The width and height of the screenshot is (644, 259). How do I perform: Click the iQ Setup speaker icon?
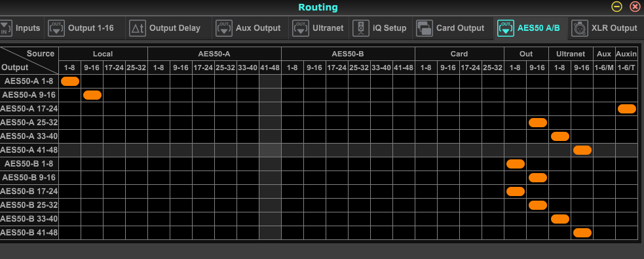[x=361, y=28]
